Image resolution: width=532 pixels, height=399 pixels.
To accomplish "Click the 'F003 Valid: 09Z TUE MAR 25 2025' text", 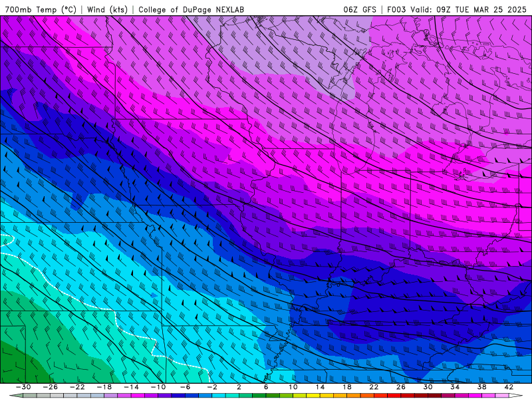I will point(457,10).
